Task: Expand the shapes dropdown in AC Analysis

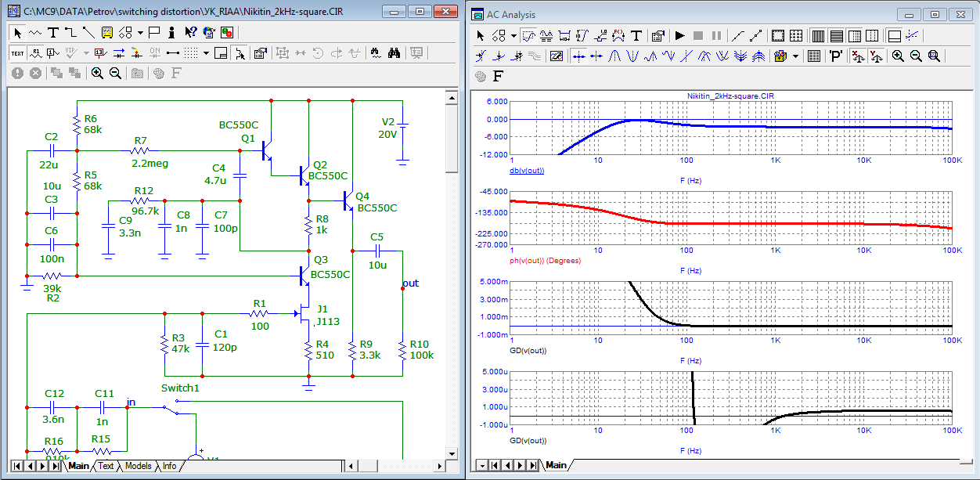Action: (513, 35)
